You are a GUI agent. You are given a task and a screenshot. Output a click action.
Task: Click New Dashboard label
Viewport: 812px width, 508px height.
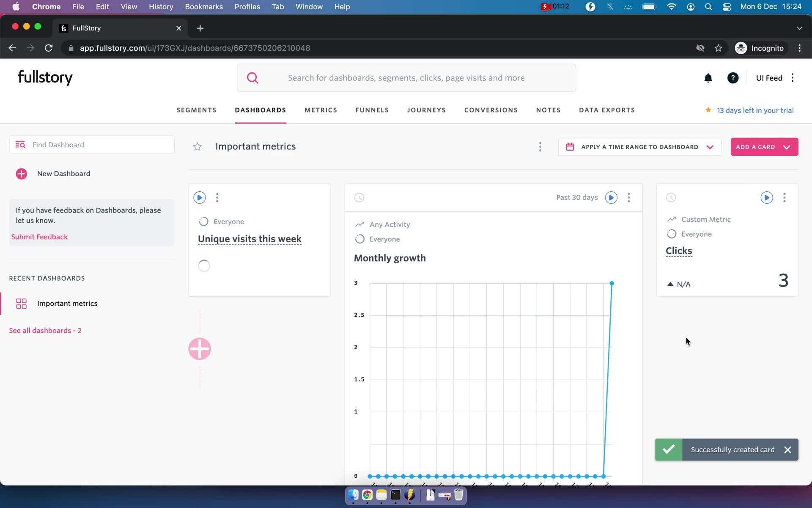[63, 174]
